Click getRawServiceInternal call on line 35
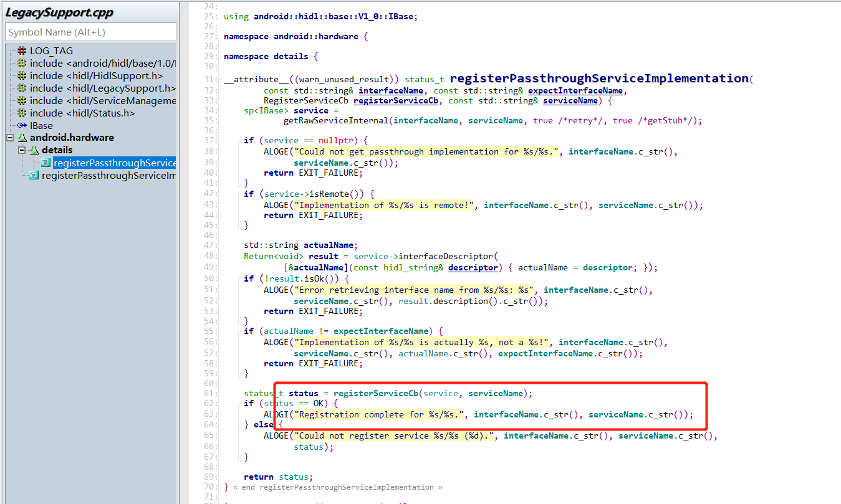This screenshot has width=841, height=504. [336, 120]
